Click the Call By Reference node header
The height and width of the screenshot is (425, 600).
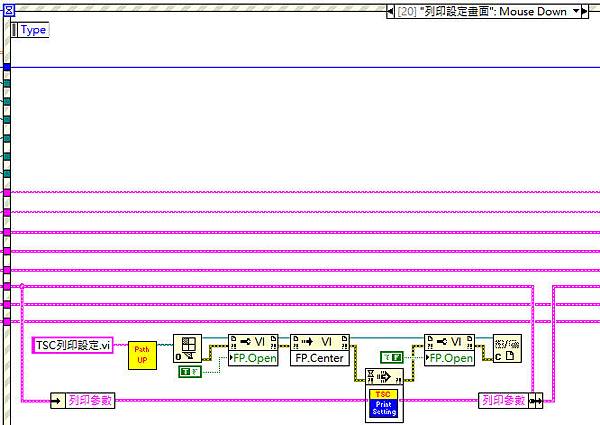point(384,378)
